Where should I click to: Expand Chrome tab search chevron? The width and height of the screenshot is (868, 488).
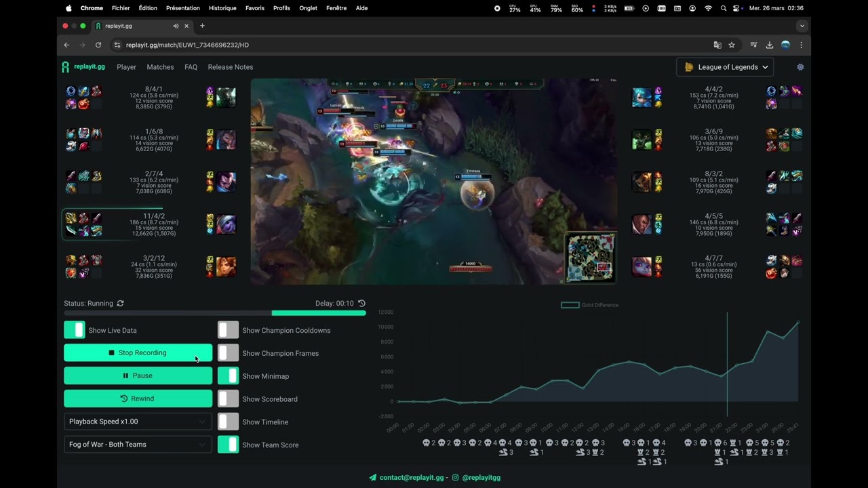802,26
